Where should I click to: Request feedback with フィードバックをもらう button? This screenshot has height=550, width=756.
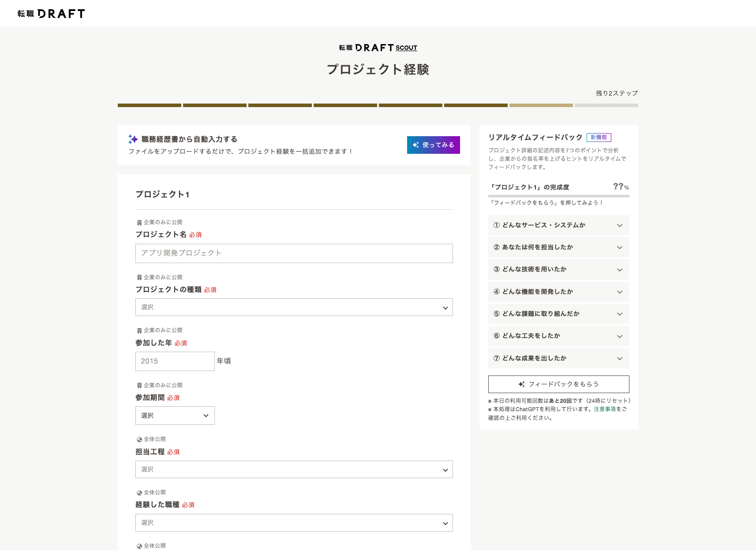click(558, 384)
